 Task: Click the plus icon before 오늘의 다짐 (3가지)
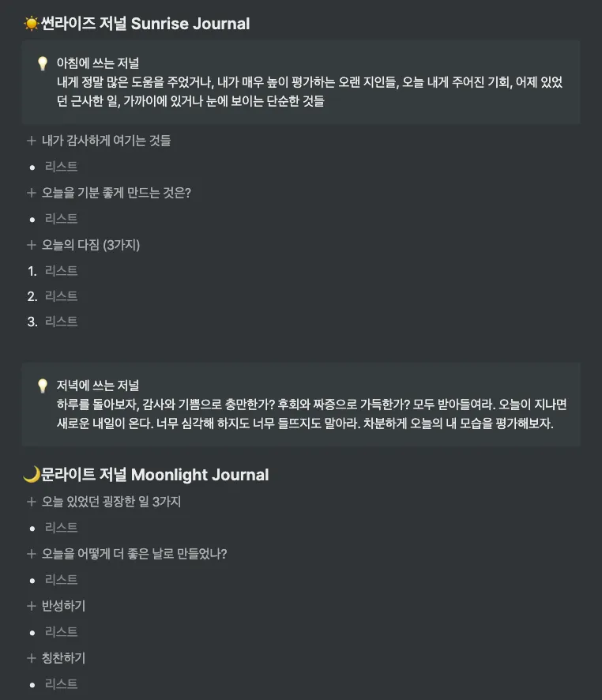[x=32, y=245]
